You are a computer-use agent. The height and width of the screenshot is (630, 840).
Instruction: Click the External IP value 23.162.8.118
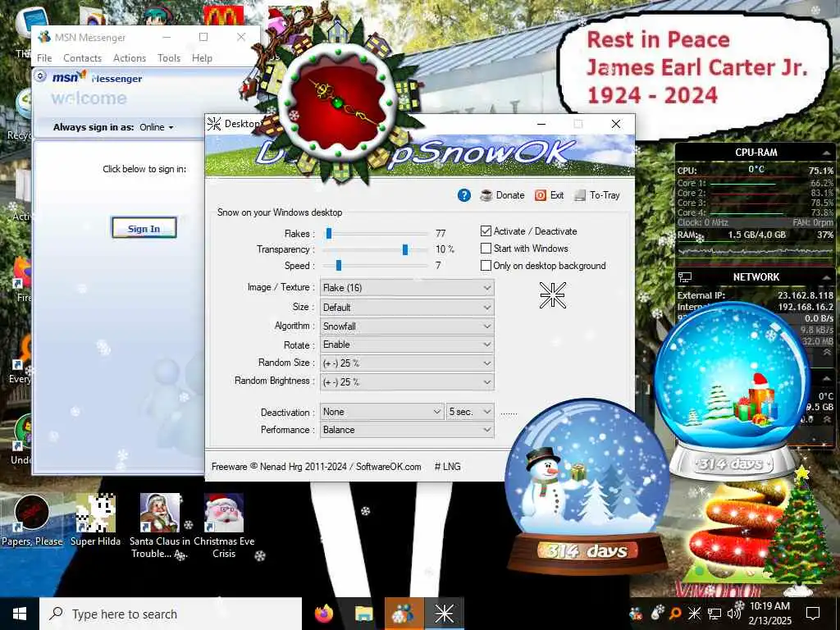tap(806, 295)
